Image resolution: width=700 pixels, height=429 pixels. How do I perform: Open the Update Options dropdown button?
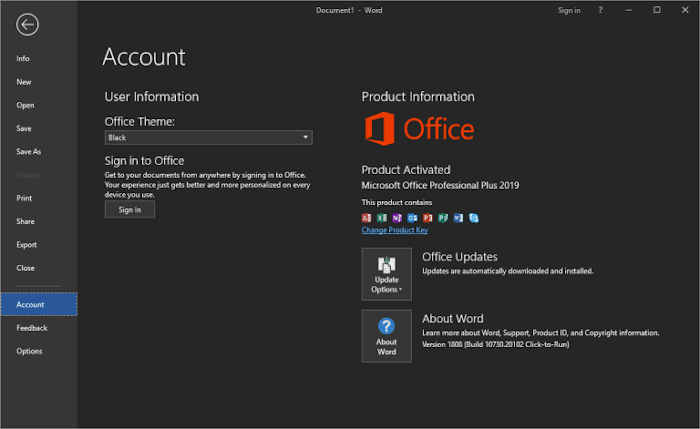(387, 274)
